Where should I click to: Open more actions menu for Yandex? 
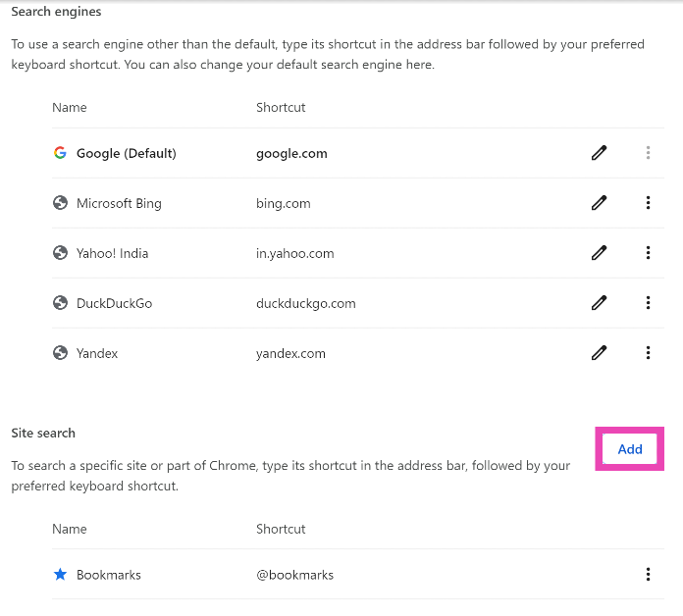coord(648,353)
